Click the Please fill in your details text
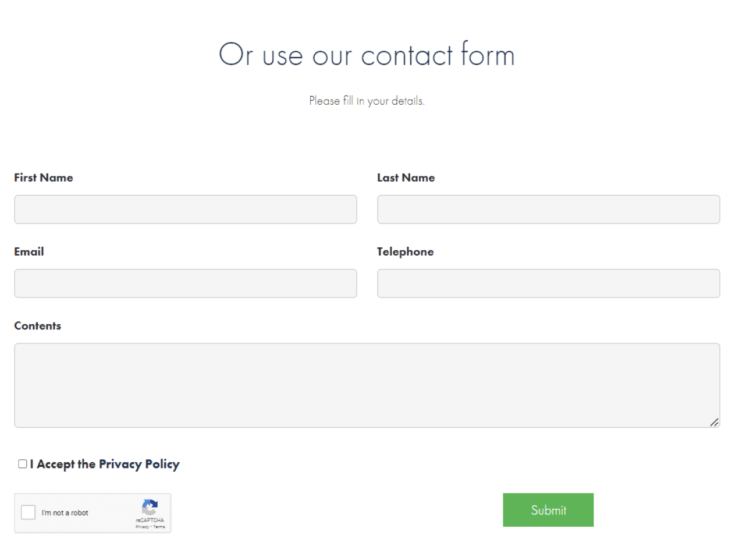 pos(366,100)
